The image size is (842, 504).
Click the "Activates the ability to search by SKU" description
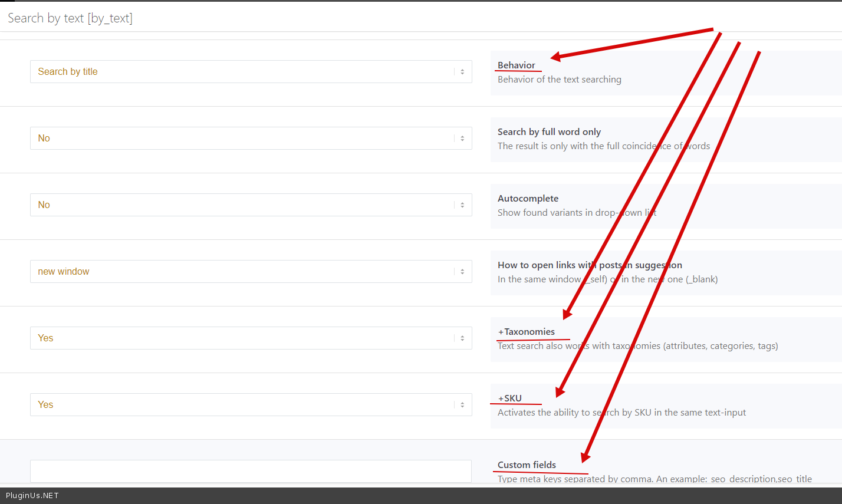[621, 413]
